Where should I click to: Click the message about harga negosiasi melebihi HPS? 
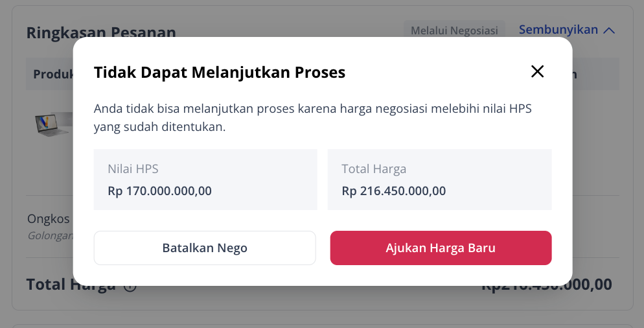(312, 117)
